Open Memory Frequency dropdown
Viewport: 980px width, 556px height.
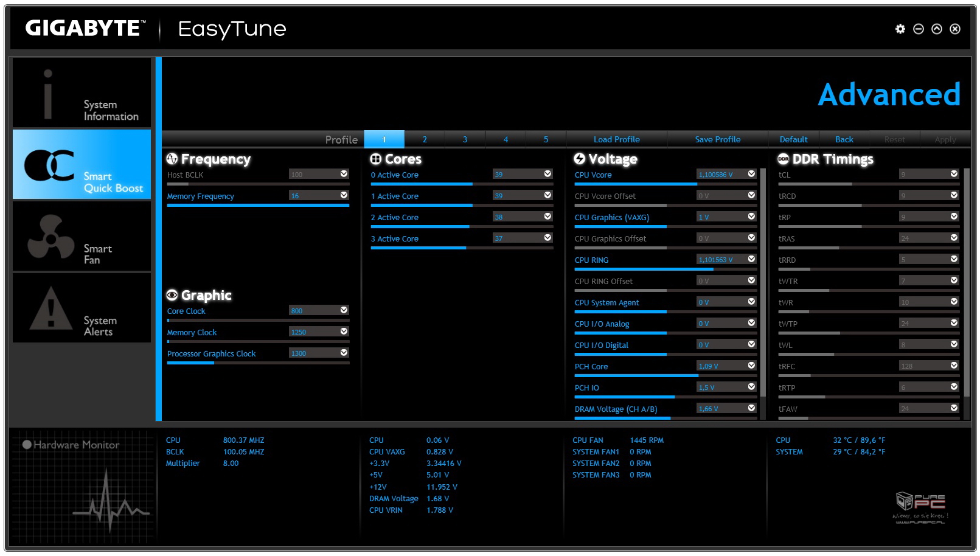[x=344, y=195]
